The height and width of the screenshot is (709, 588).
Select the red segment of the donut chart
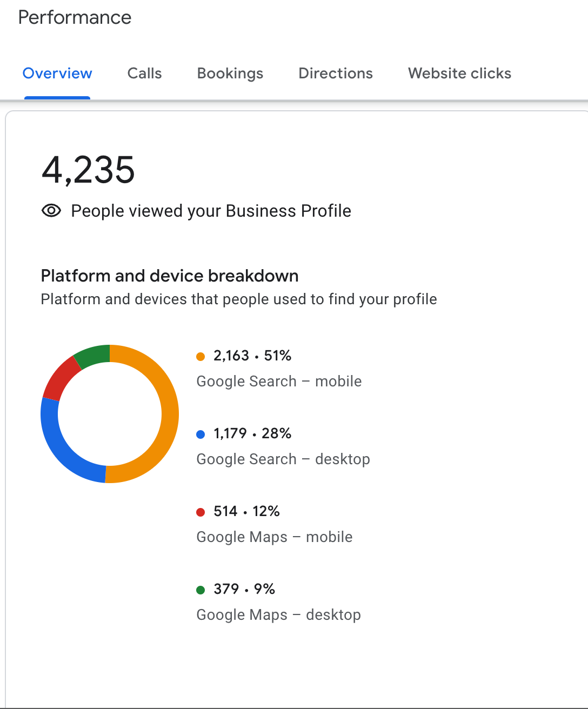58,376
